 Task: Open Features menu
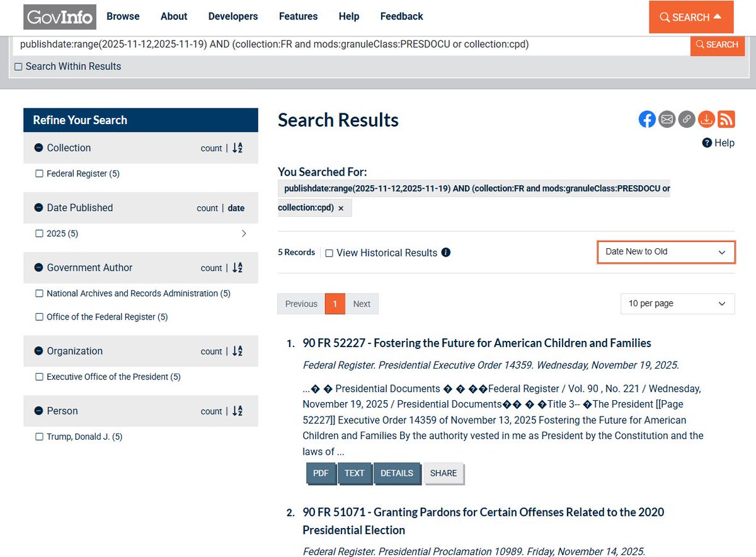coord(299,16)
